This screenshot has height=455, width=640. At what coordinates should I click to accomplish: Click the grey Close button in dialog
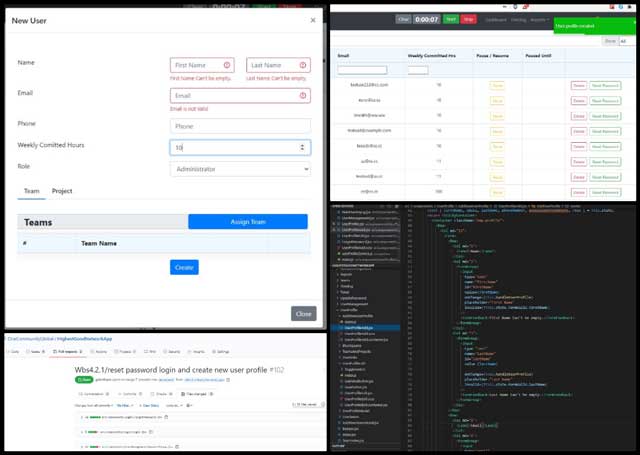[x=304, y=313]
